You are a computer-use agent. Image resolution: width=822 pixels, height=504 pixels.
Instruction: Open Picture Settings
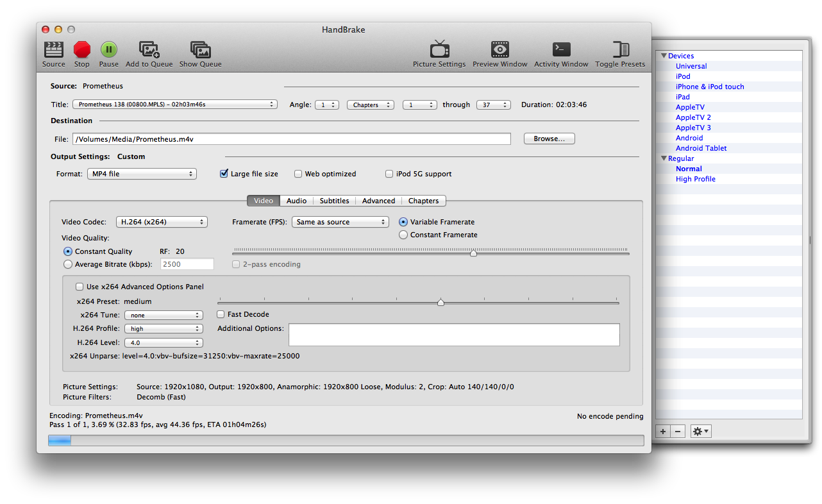pyautogui.click(x=440, y=49)
